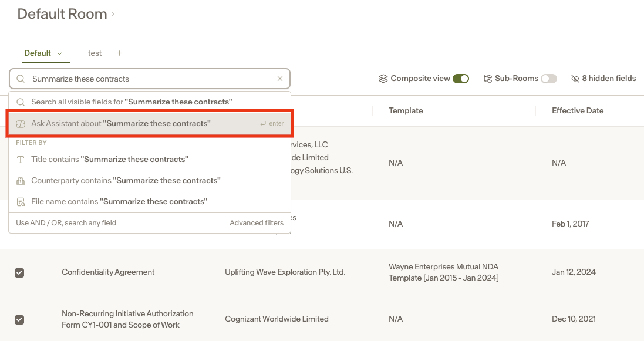
Task: Click the Dec 10, 2021 date cell
Action: [574, 319]
